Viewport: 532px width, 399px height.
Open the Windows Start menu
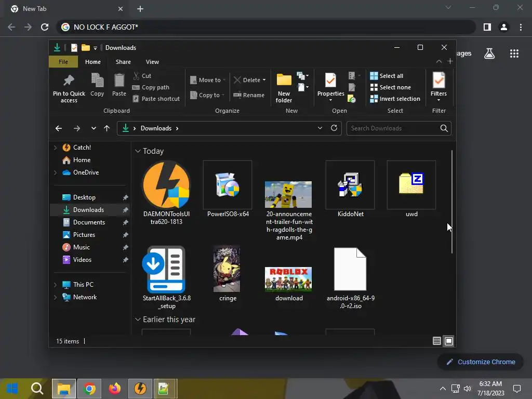(12, 389)
